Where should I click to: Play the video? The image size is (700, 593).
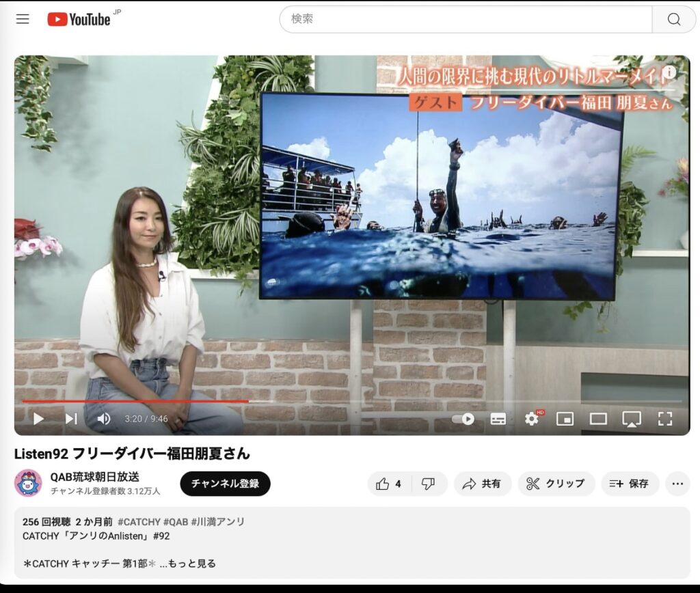coord(38,419)
